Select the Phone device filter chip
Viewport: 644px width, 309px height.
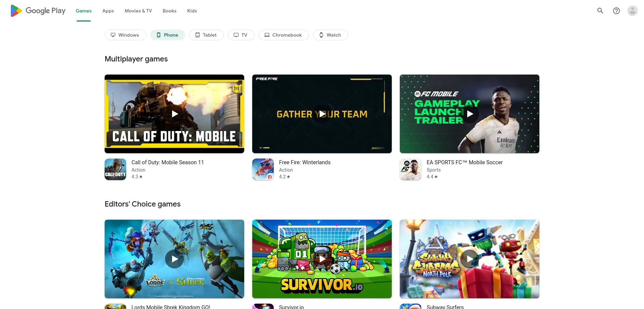coord(167,35)
